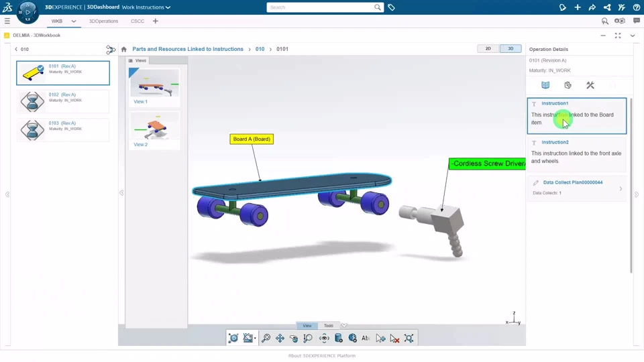Screen dimensions: 644x362
Task: Click the play experience toolbar icon
Action: (x=233, y=338)
